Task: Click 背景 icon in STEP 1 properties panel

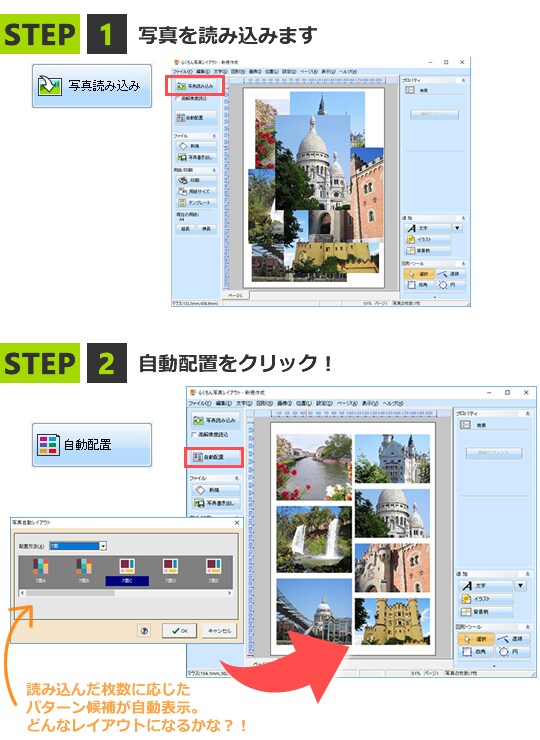Action: click(410, 90)
